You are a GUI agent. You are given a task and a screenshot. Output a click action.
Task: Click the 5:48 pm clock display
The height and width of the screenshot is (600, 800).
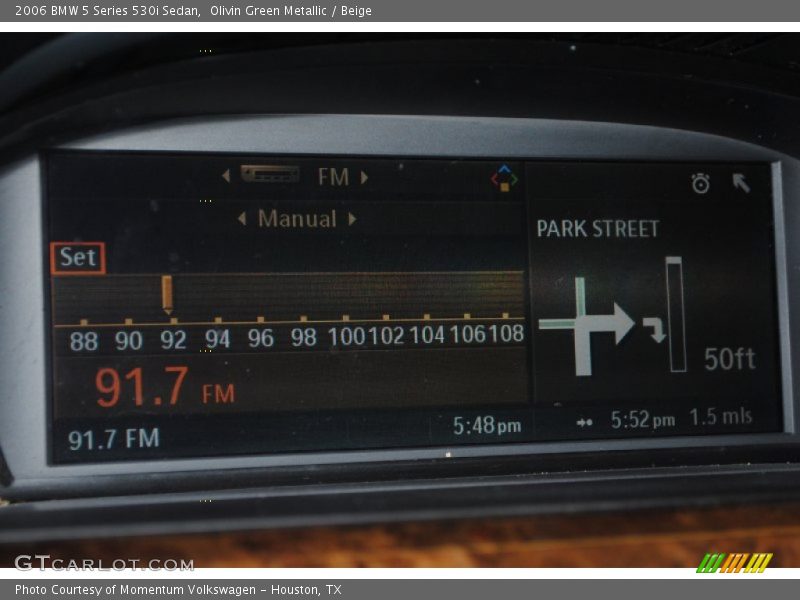(487, 426)
